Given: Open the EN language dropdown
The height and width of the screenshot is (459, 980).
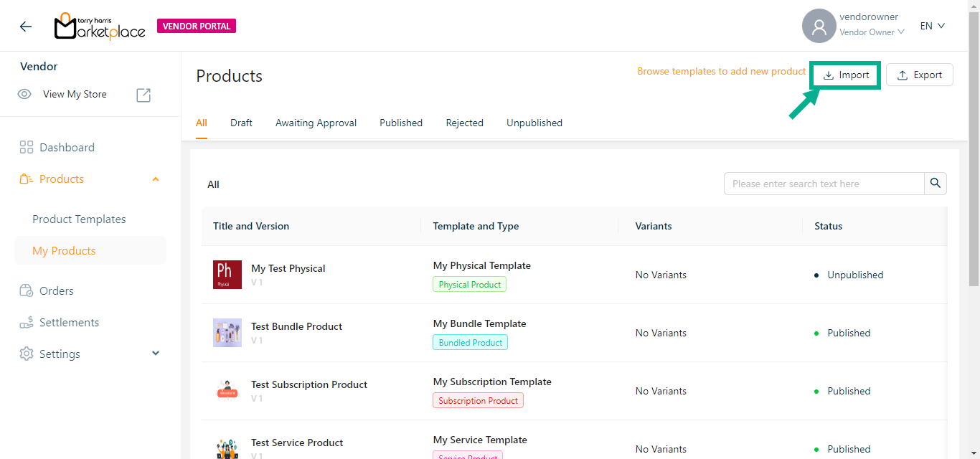Looking at the screenshot, I should pyautogui.click(x=933, y=27).
